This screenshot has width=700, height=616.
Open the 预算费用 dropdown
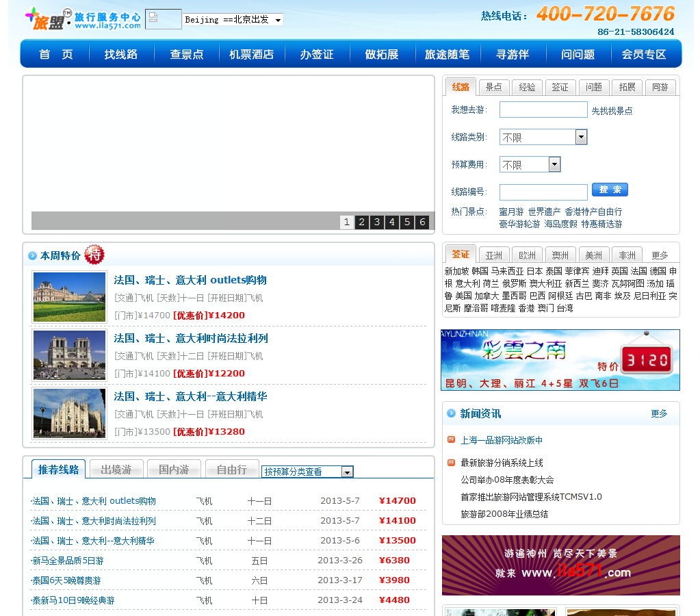[x=530, y=164]
